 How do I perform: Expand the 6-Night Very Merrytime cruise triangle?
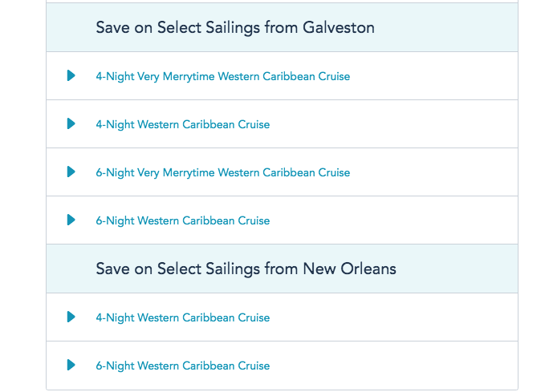(71, 172)
